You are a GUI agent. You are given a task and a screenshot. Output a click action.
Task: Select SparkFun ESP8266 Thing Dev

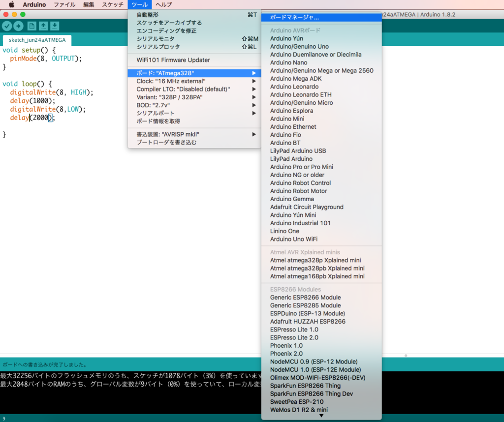[321, 394]
